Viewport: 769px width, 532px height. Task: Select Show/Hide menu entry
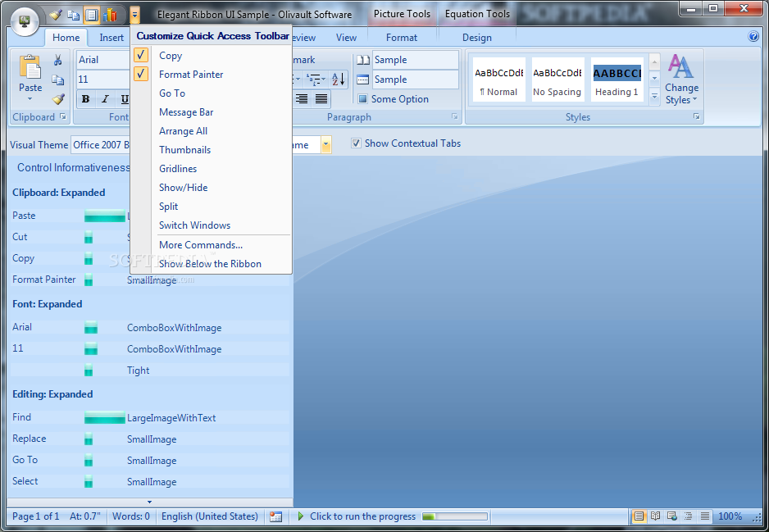click(183, 188)
